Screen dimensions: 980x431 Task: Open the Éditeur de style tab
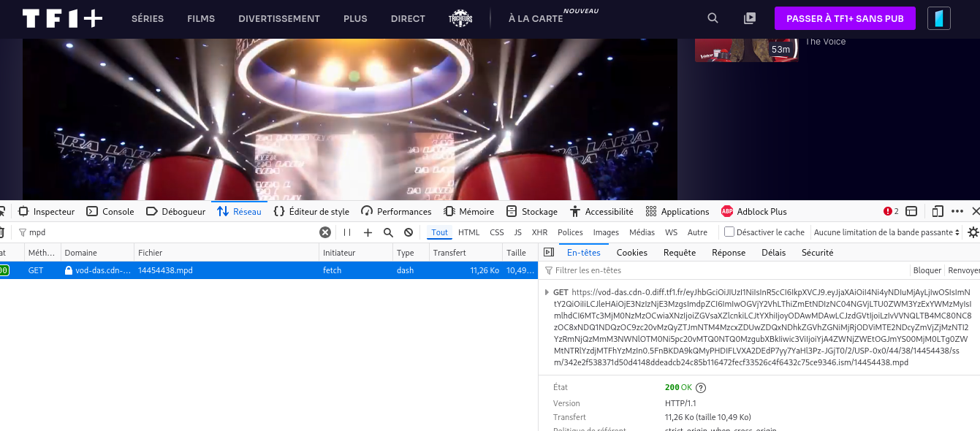(311, 212)
